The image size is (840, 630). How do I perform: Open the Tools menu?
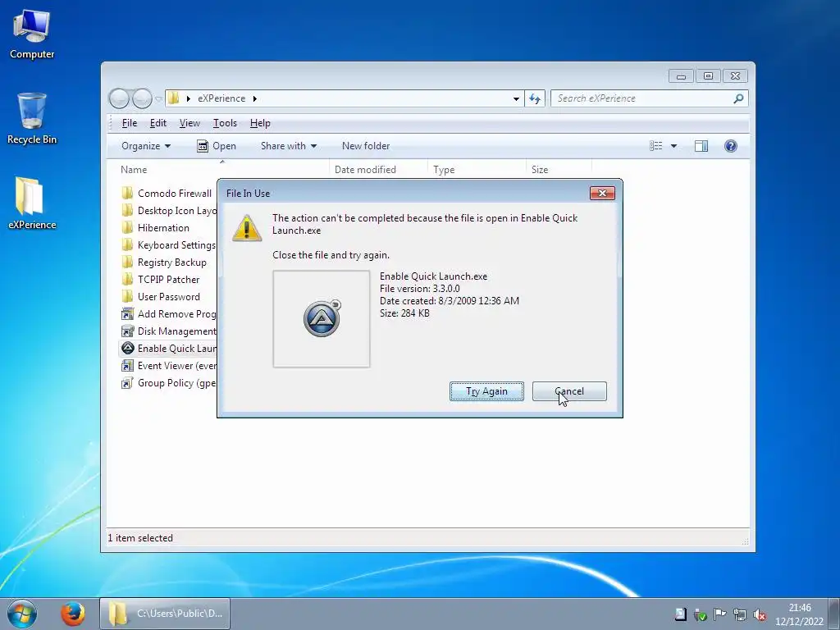pos(225,123)
